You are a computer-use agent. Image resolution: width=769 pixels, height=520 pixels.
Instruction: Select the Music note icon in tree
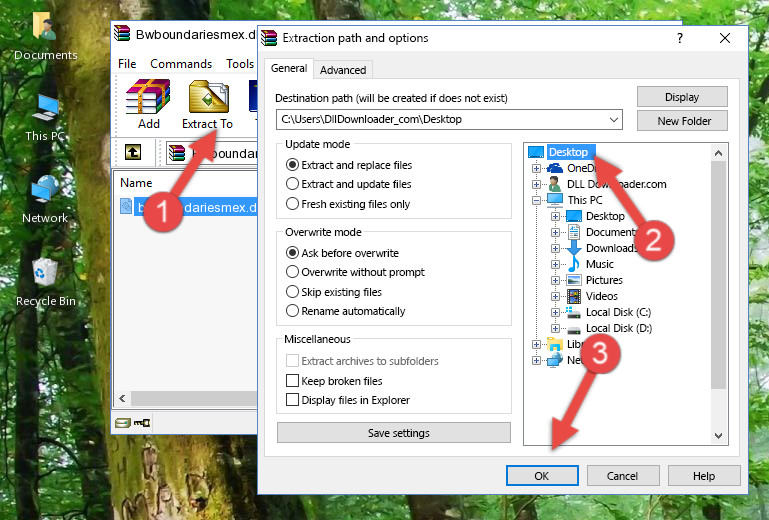pyautogui.click(x=573, y=264)
